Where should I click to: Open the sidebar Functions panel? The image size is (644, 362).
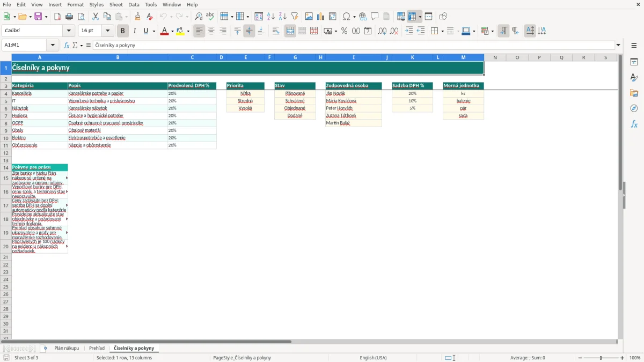pyautogui.click(x=634, y=124)
